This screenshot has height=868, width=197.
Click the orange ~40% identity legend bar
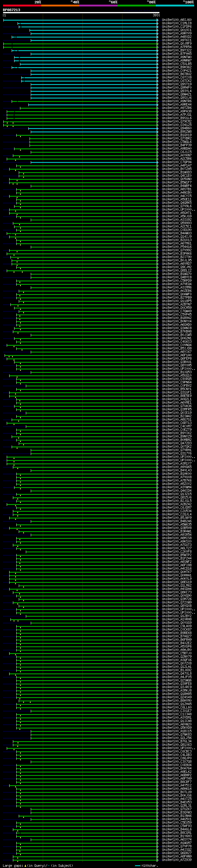(x=60, y=6)
